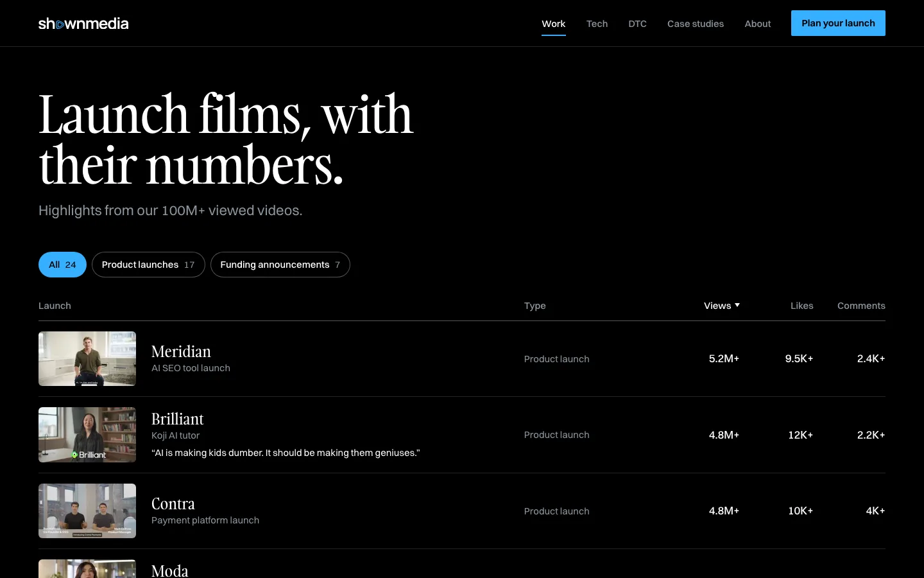The width and height of the screenshot is (924, 578).
Task: Click the Koji AI tutor subtitle
Action: click(175, 435)
